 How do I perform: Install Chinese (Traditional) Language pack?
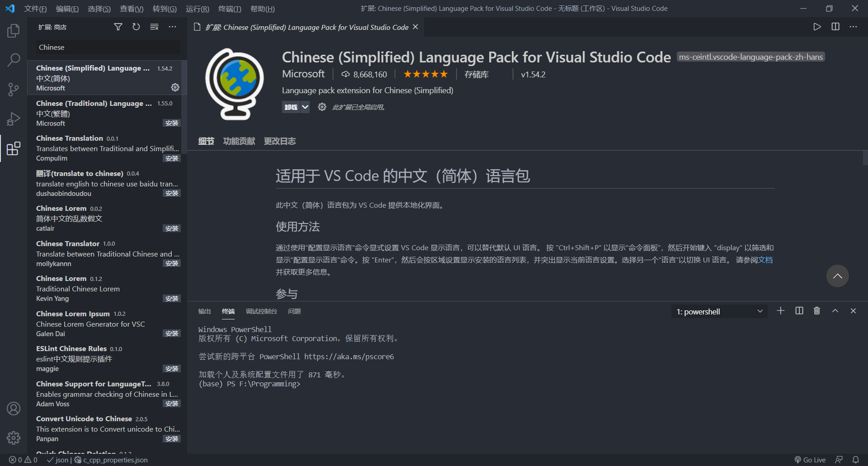pyautogui.click(x=172, y=123)
